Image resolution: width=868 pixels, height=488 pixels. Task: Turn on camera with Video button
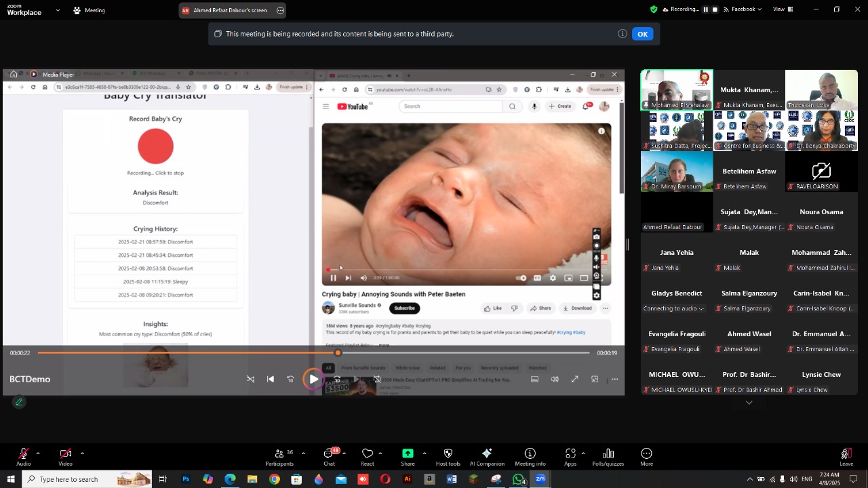point(65,456)
